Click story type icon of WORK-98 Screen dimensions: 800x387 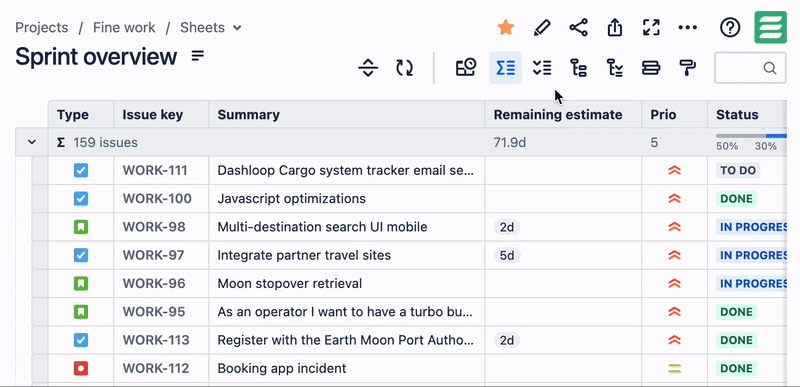tap(81, 227)
